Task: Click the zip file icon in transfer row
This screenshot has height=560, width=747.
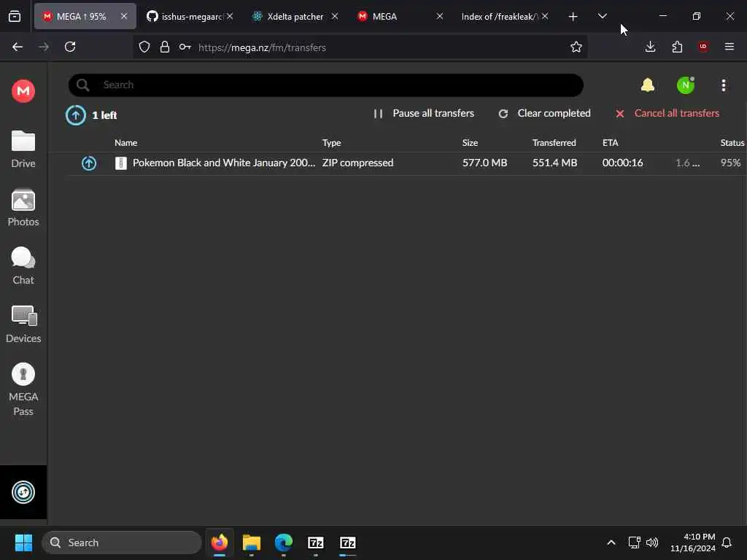Action: coord(121,163)
